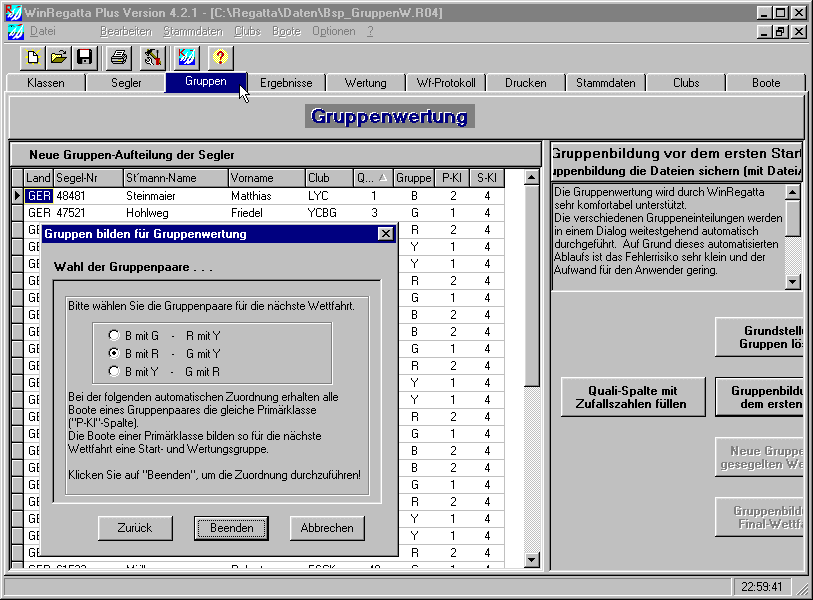Click the printer toolbar icon
This screenshot has width=813, height=600.
tap(119, 57)
